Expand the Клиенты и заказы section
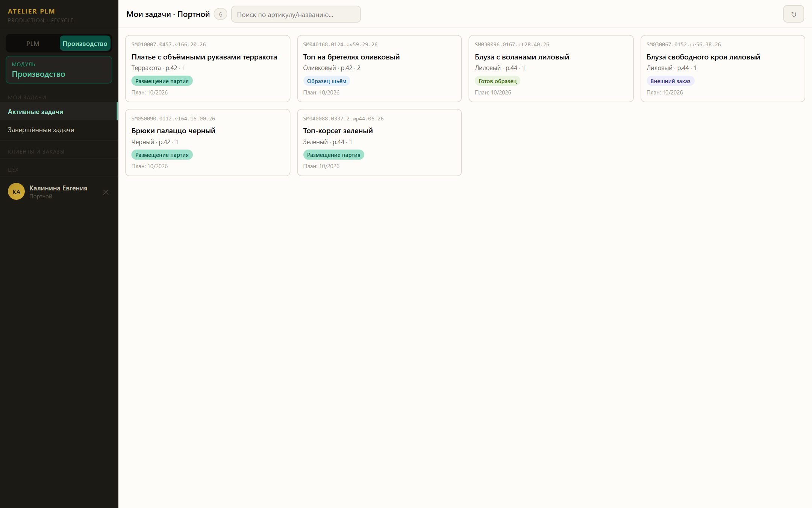This screenshot has width=812, height=508. tap(36, 152)
